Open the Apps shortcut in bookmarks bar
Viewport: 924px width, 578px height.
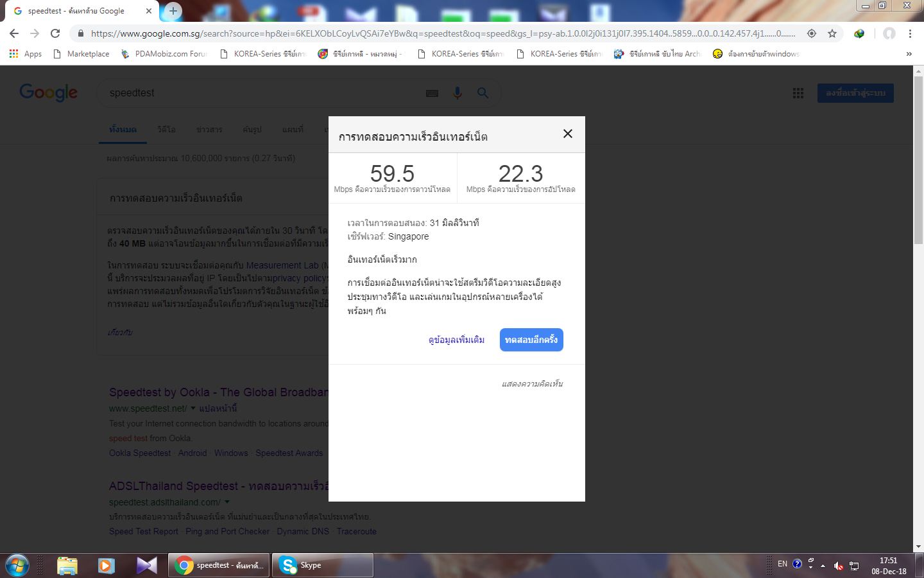pos(26,54)
